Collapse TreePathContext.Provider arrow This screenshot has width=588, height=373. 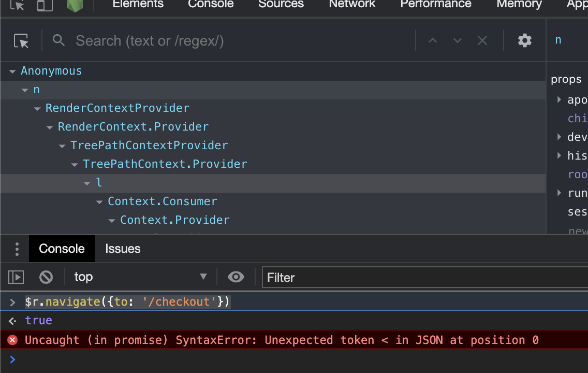[75, 165]
